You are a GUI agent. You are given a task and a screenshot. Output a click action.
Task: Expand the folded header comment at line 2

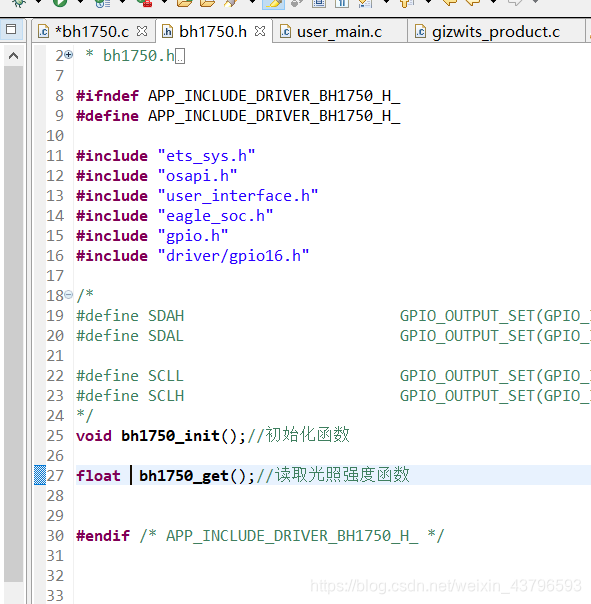pyautogui.click(x=69, y=55)
